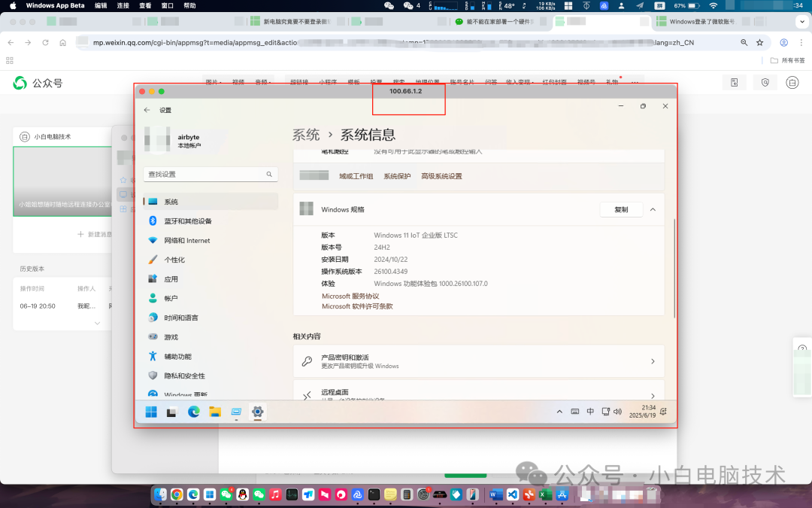Click the 公众号 logo in the page header
The image size is (812, 508).
(38, 83)
